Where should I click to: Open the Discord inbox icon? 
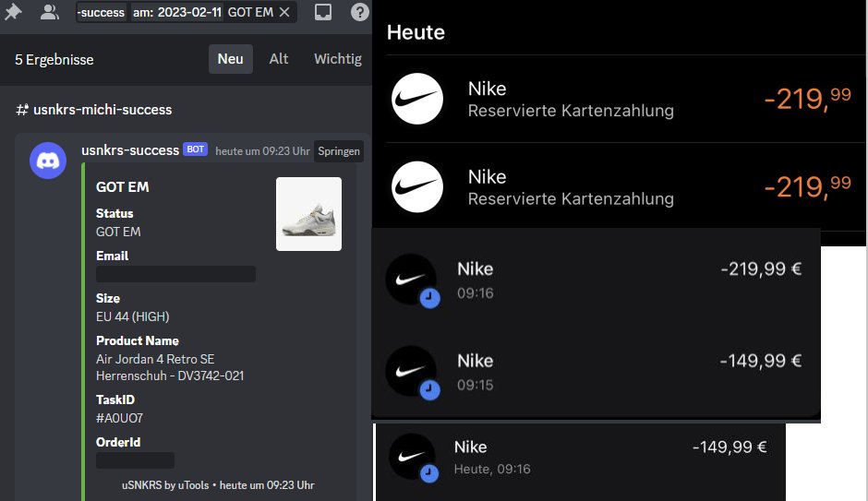(323, 12)
